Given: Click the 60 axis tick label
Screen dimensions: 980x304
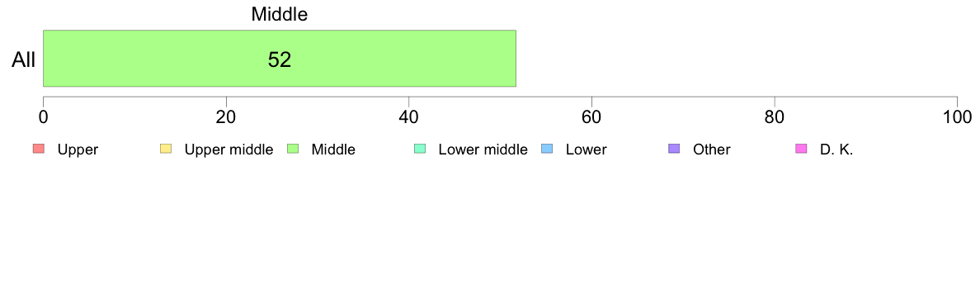Looking at the screenshot, I should coord(591,117).
